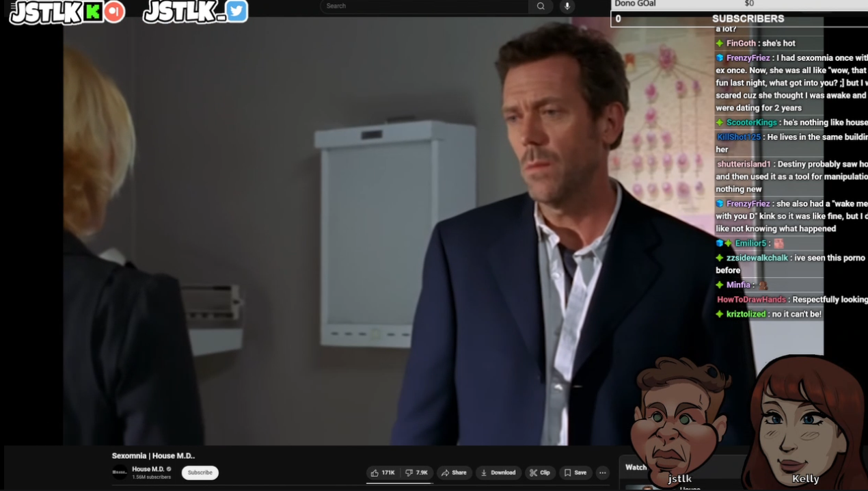Image resolution: width=868 pixels, height=491 pixels.
Task: Open the House M.D. channel name link
Action: click(x=148, y=469)
